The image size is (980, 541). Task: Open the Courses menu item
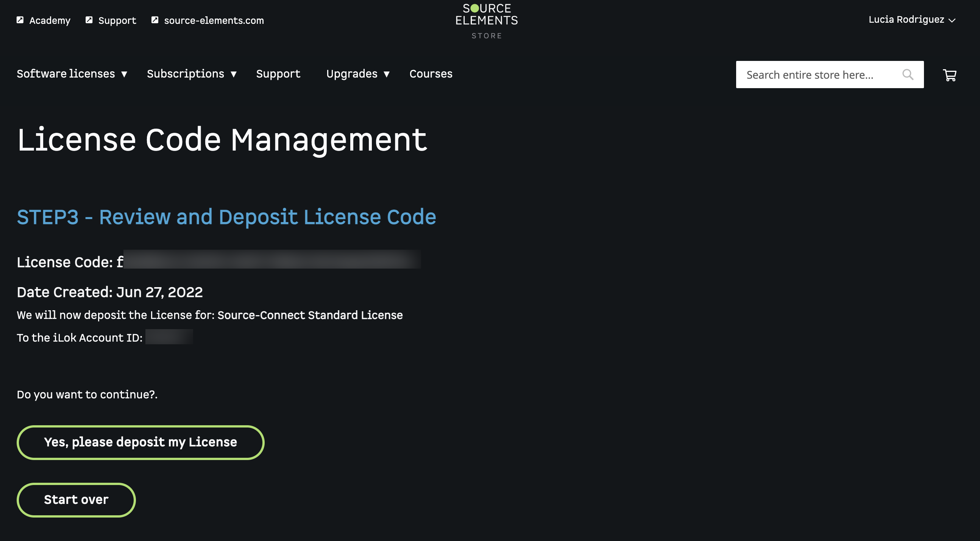(x=431, y=74)
